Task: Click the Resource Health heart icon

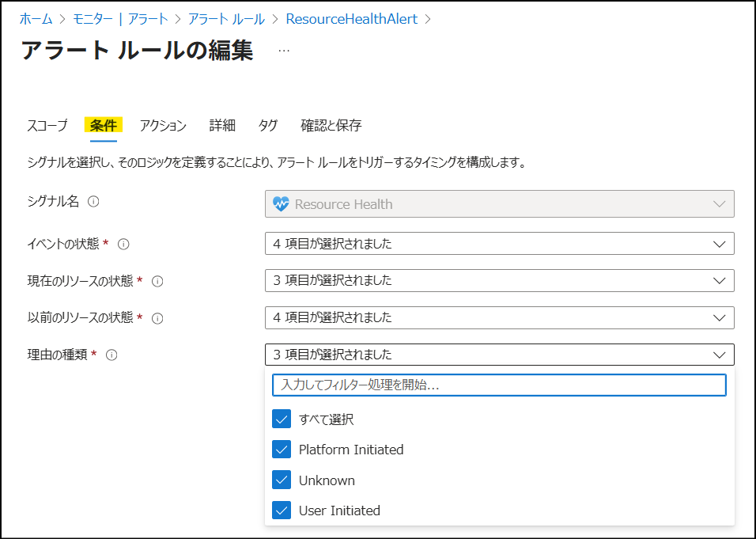Action: [x=281, y=204]
